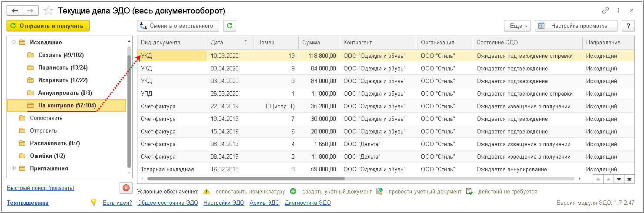Screen dimensions: 644x213
Task: Go forward with the right arrow
Action: (x=30, y=10)
